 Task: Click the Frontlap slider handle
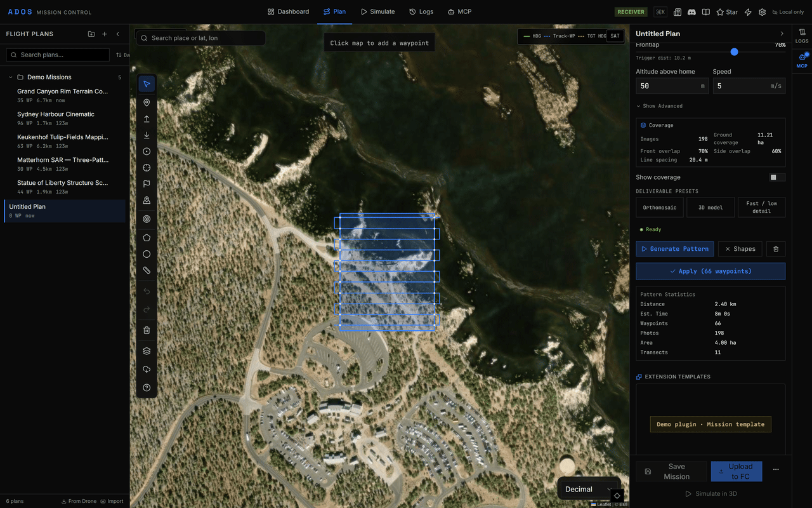[734, 51]
